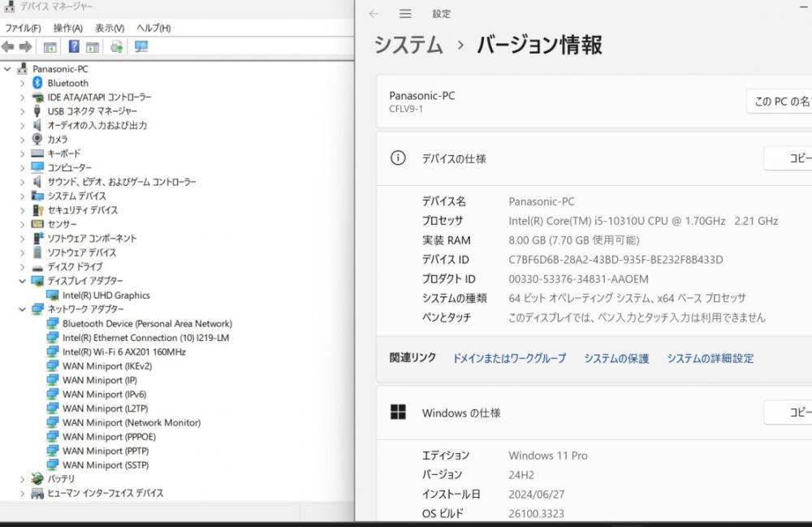Open the ドメインまたはワークグループ link
The width and height of the screenshot is (812, 527).
pyautogui.click(x=510, y=358)
